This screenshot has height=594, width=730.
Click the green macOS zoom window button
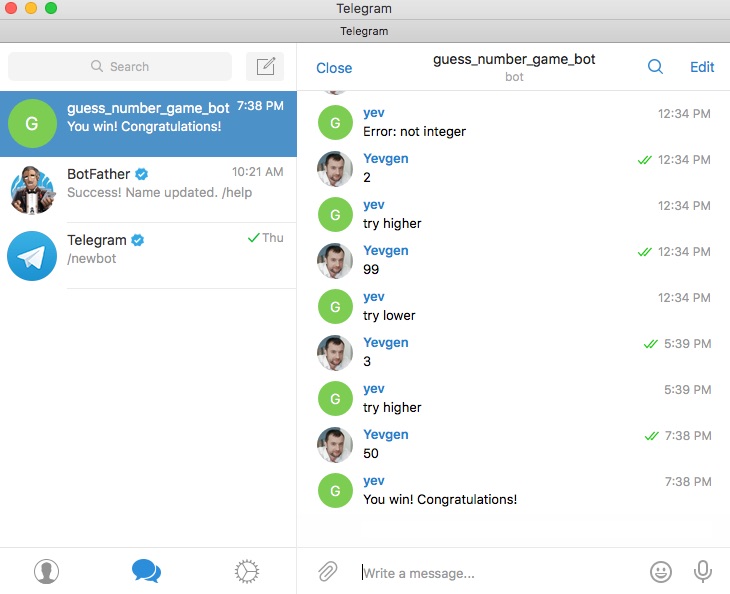[x=51, y=8]
